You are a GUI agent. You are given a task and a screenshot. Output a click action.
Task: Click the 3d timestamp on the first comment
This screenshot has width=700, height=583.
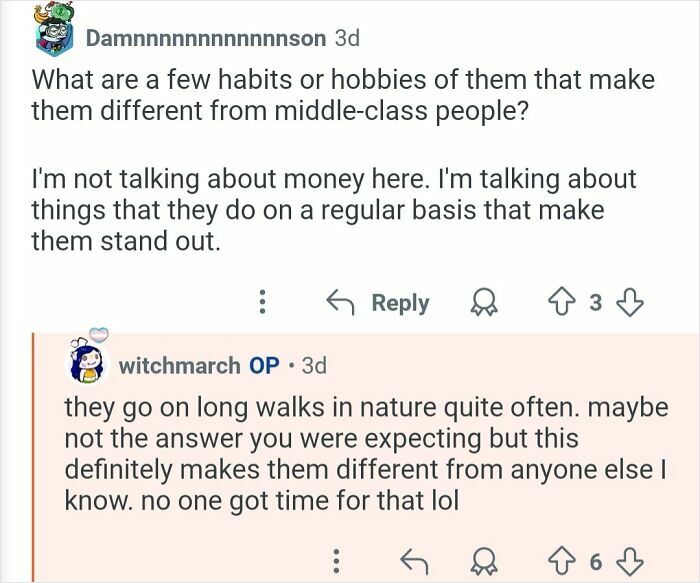point(347,38)
